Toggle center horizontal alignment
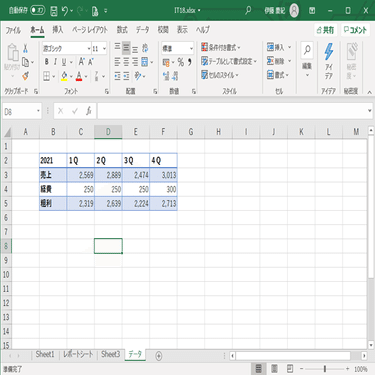The height and width of the screenshot is (375, 375). click(126, 62)
